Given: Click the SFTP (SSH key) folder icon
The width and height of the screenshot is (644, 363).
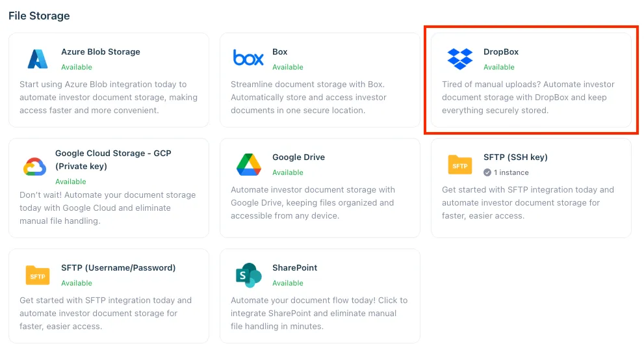Looking at the screenshot, I should coord(459,165).
